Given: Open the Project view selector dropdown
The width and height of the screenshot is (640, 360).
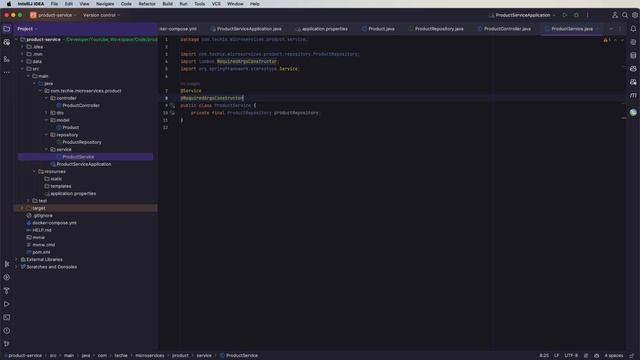Looking at the screenshot, I should [x=27, y=29].
